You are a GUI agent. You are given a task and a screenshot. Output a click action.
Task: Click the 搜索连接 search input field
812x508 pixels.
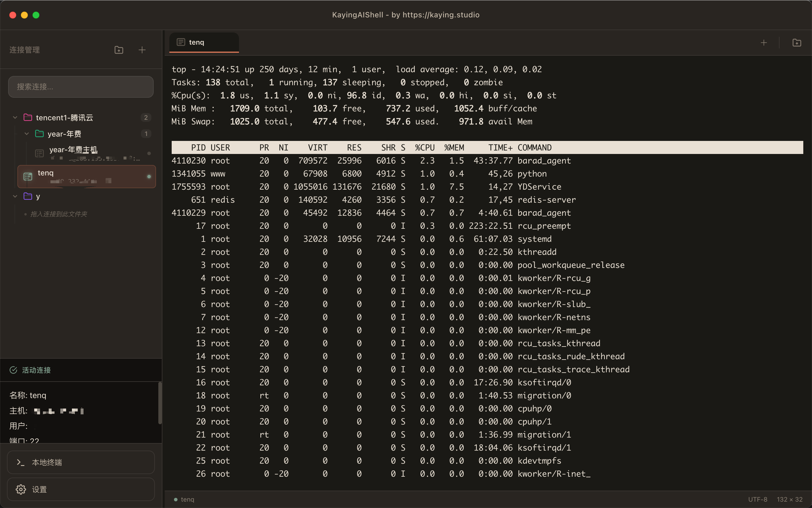(x=81, y=87)
